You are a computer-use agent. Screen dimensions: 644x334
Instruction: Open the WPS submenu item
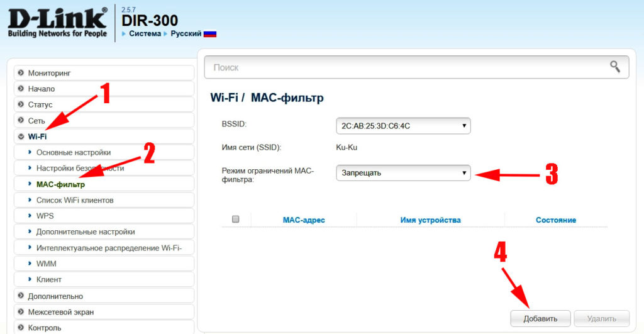pyautogui.click(x=104, y=216)
